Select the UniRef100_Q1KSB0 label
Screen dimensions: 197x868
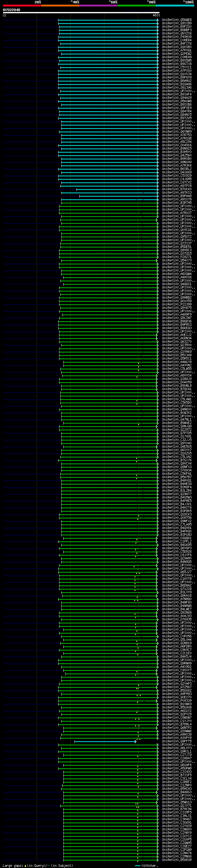point(177,47)
